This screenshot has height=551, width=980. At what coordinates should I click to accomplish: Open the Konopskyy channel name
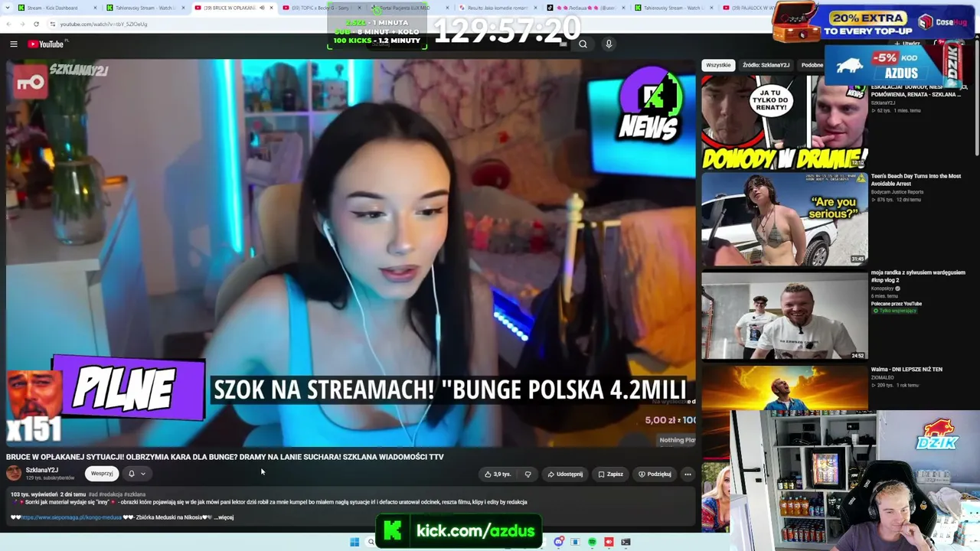(884, 289)
